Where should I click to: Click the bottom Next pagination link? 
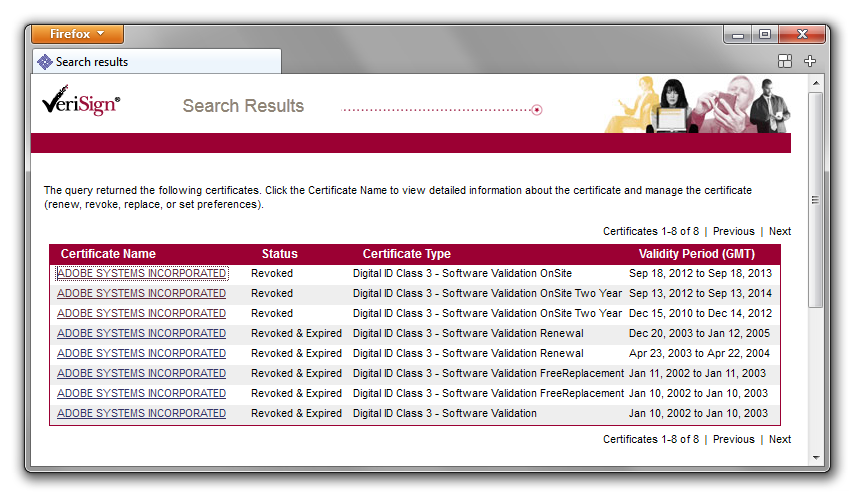click(x=780, y=440)
